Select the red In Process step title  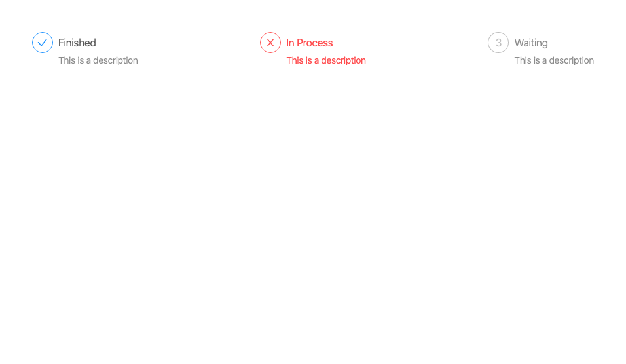click(310, 43)
